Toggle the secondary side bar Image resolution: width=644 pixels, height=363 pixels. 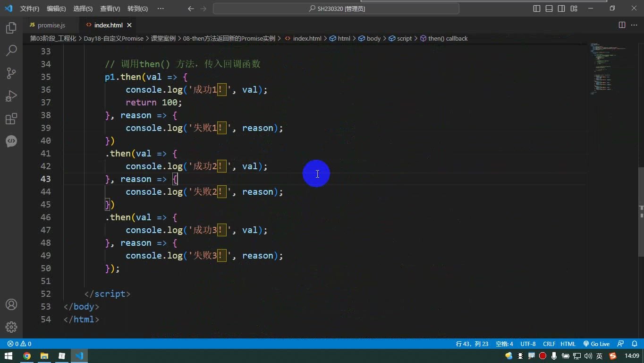tap(561, 9)
